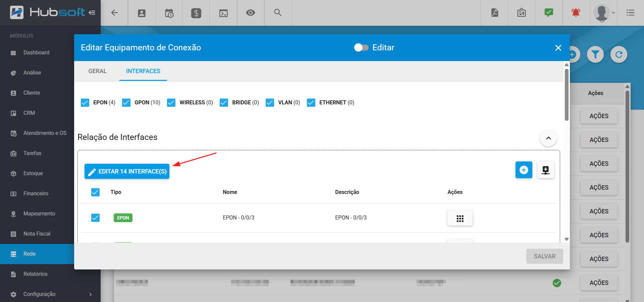Uncheck the GPON (10) filter checkbox
644x302 pixels.
[x=126, y=103]
